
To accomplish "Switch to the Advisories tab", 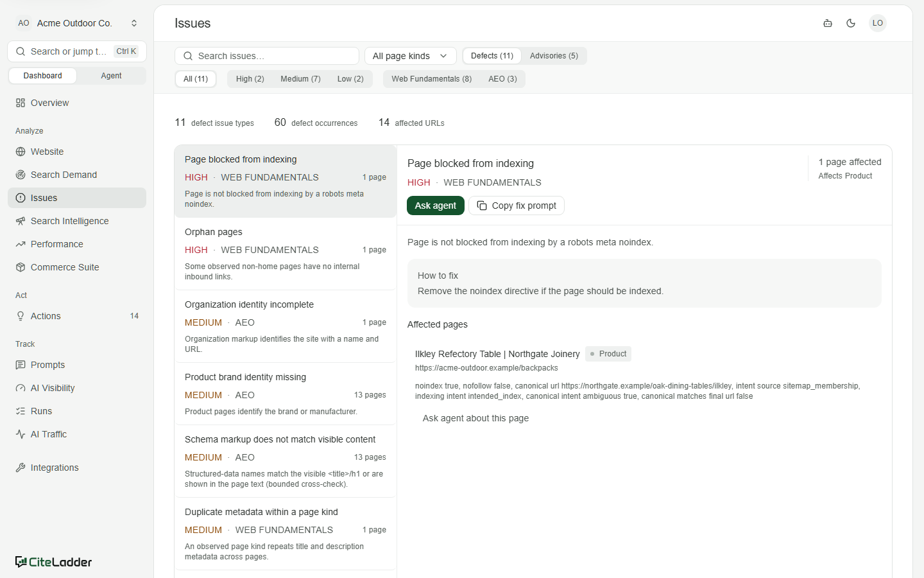I will [554, 56].
